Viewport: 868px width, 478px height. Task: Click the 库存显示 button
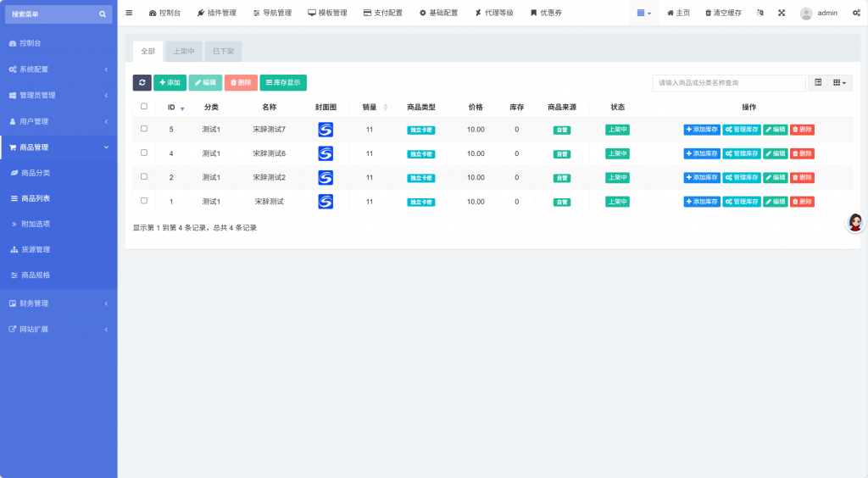click(283, 82)
